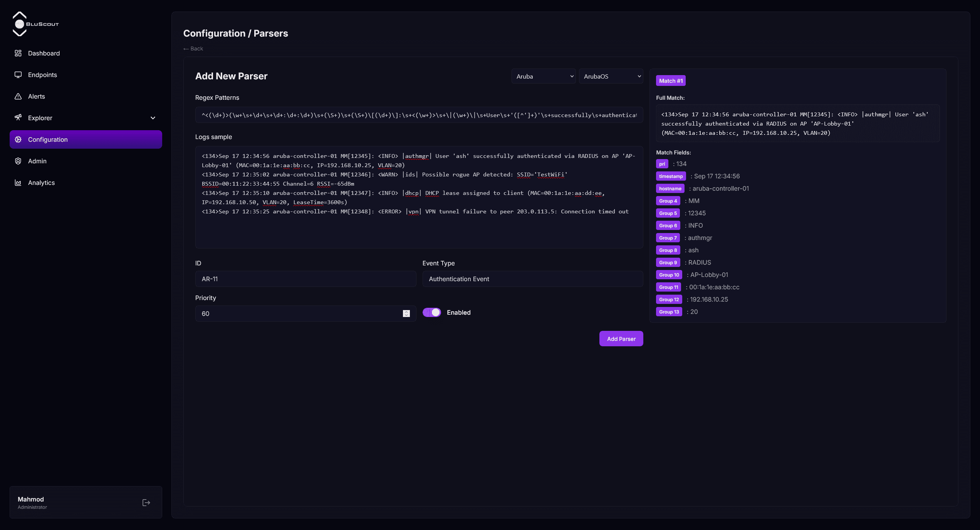Click the Add Parser button
Screen dimensions: 980x530
click(621, 339)
